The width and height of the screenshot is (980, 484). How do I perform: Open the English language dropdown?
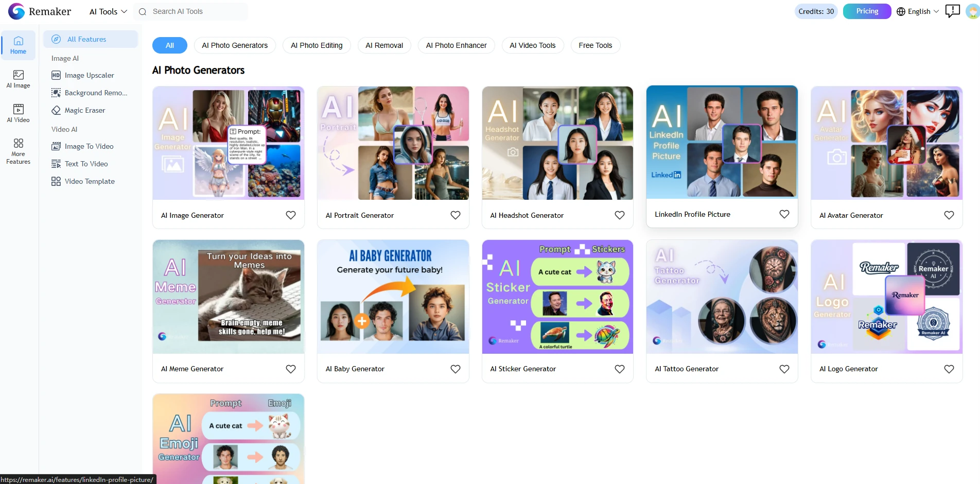918,11
